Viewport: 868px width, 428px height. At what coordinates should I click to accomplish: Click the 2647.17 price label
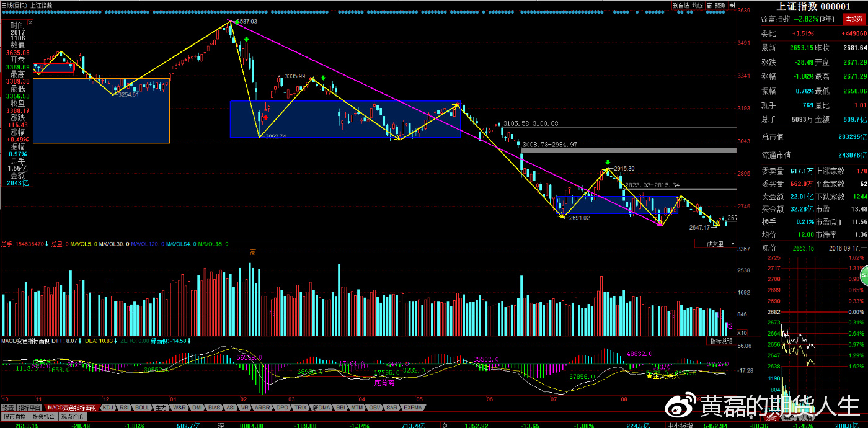(699, 227)
